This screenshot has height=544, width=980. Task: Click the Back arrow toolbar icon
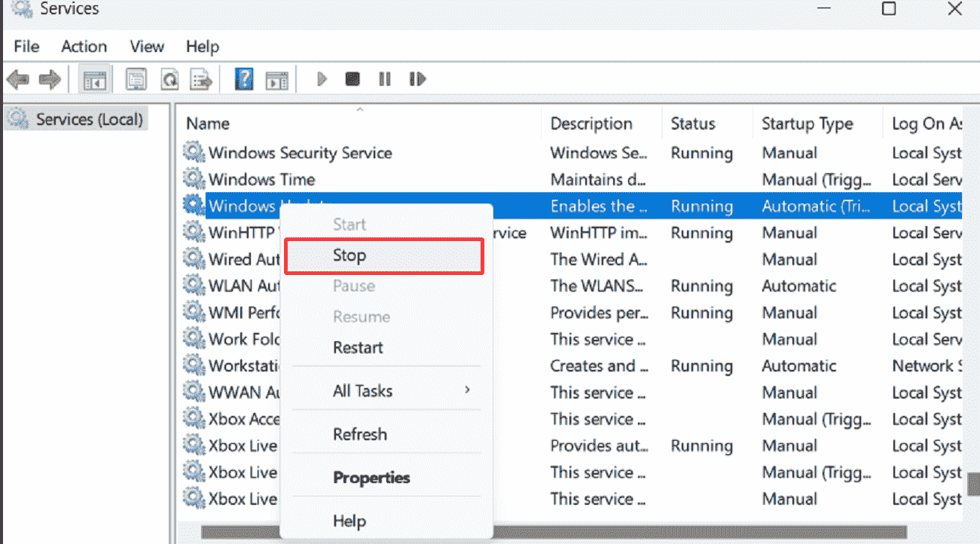point(18,79)
